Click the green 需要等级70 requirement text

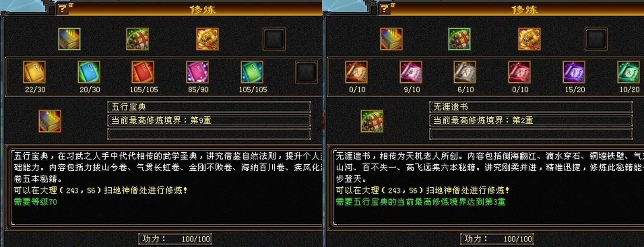(x=35, y=202)
